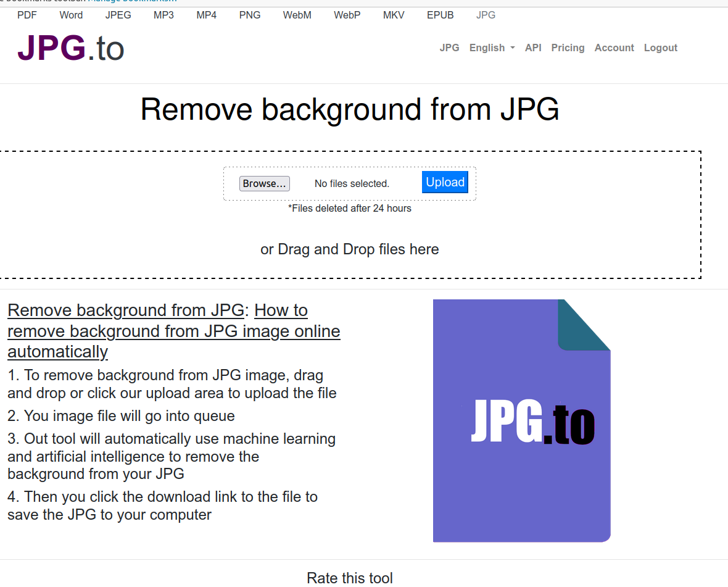Open the EPUB converter tab

pyautogui.click(x=440, y=15)
